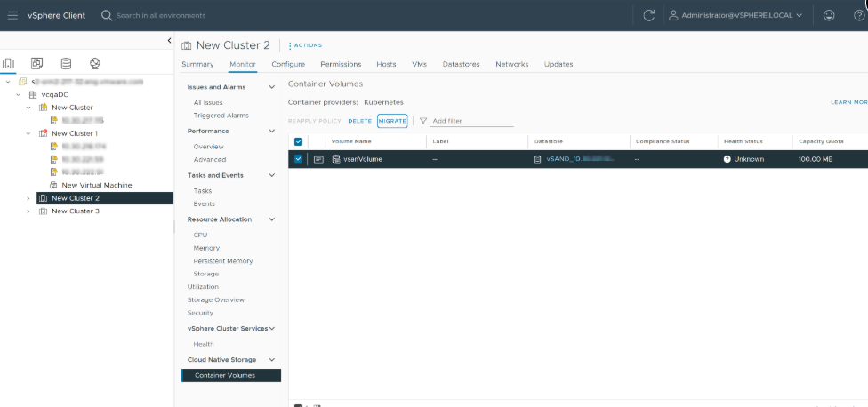
Task: Switch to Hosts and Clusters inventory view
Action: (9, 63)
